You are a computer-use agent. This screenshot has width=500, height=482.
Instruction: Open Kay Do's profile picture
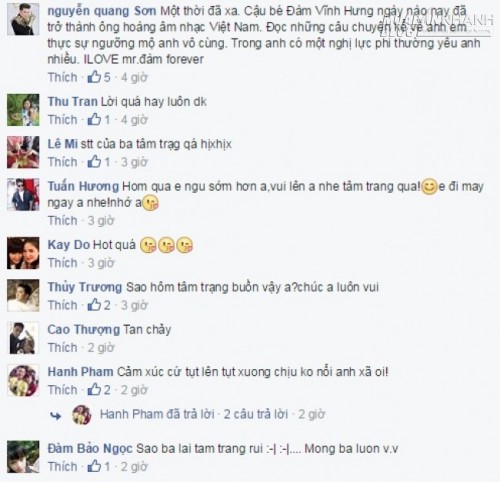coord(23,253)
